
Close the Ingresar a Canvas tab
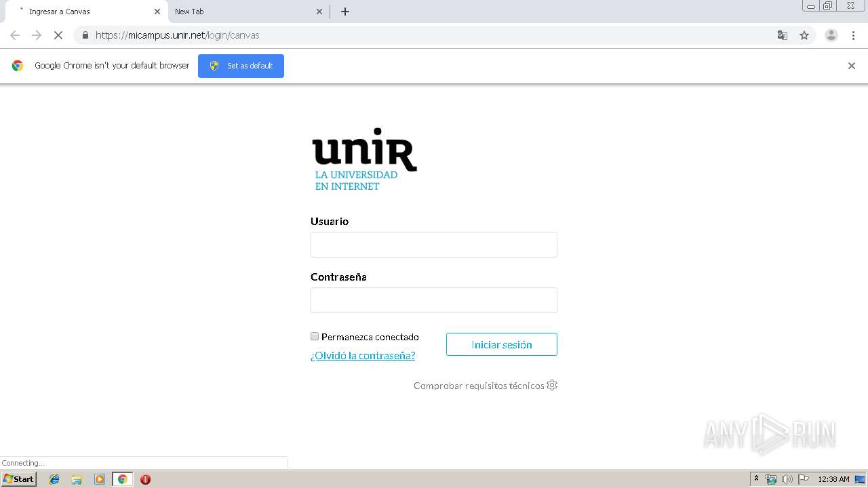pos(157,12)
